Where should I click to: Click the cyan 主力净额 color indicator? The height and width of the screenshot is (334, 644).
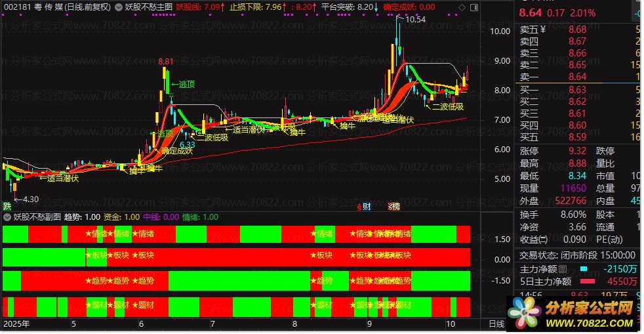(584, 269)
